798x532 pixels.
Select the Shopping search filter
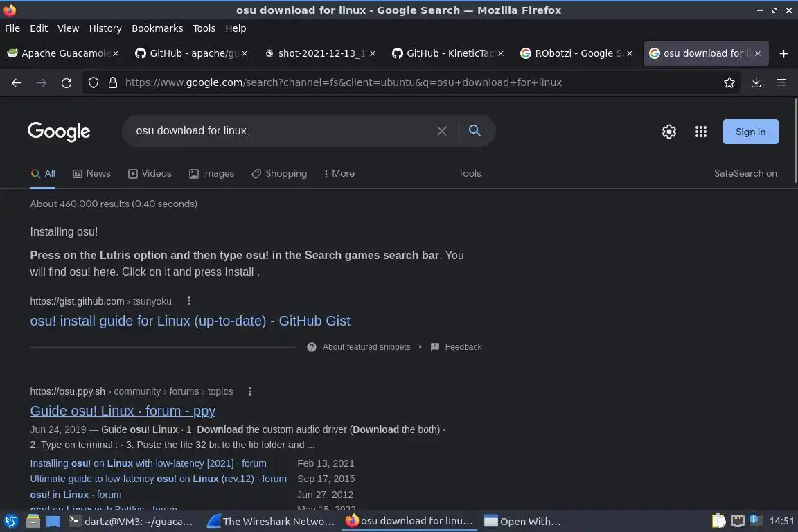pyautogui.click(x=279, y=174)
